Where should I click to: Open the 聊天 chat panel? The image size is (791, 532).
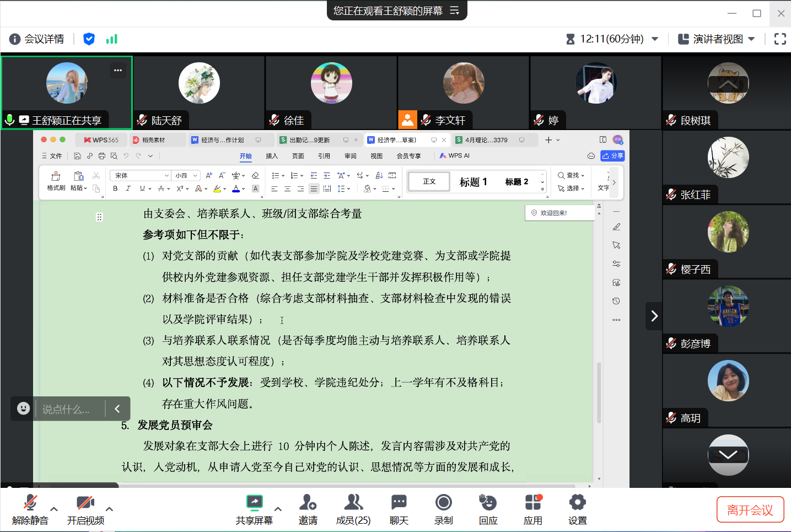tap(399, 509)
